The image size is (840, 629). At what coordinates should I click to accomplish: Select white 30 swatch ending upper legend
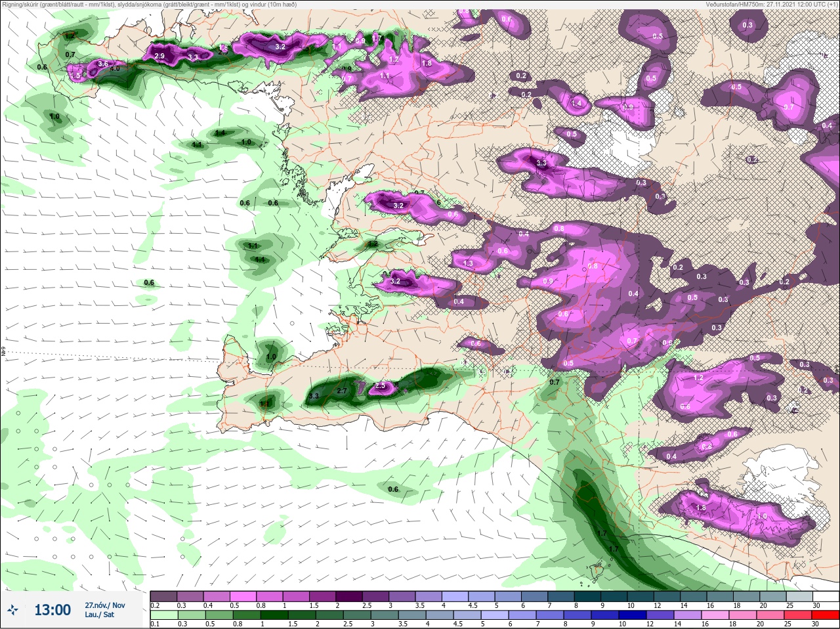click(826, 596)
